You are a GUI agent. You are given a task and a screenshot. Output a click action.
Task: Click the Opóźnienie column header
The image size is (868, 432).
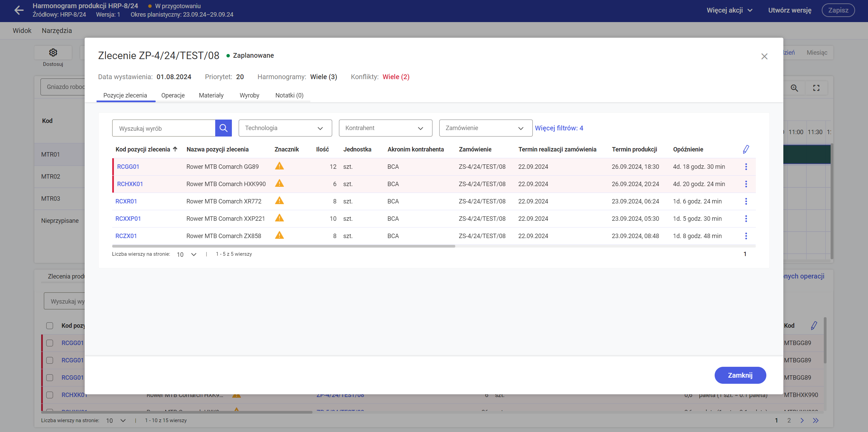point(688,149)
